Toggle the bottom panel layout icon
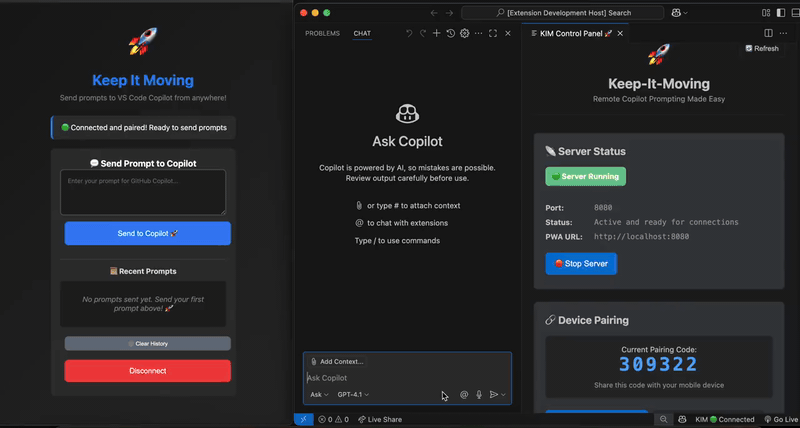The height and width of the screenshot is (428, 800). 795,13
